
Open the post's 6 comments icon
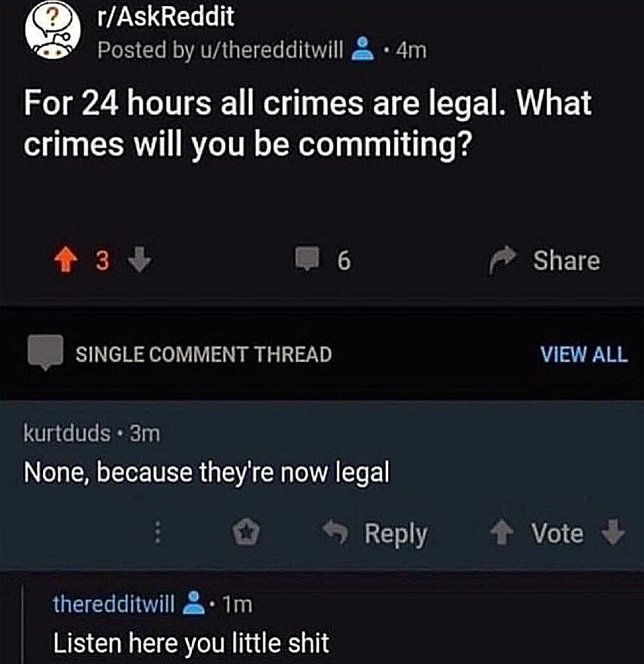[x=307, y=259]
